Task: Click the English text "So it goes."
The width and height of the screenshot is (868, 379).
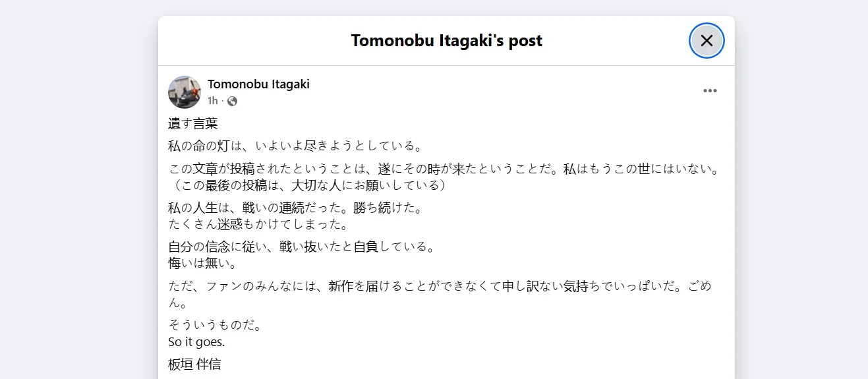Action: coord(196,342)
